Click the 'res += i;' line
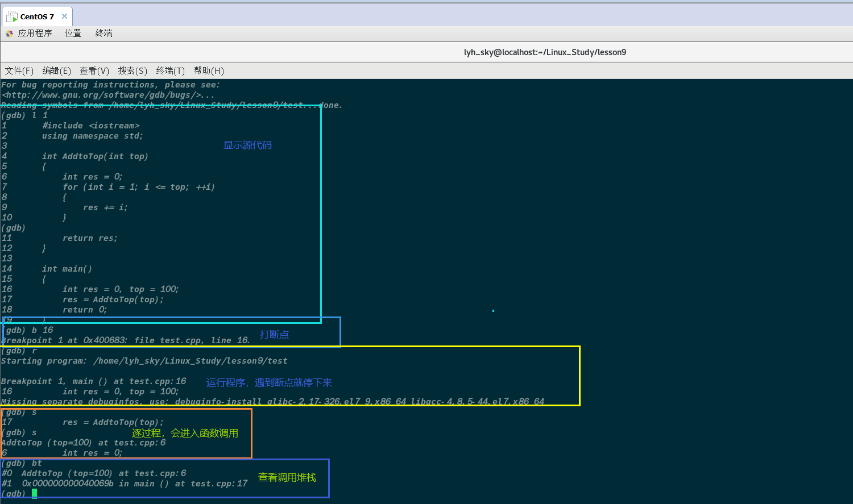Image resolution: width=853 pixels, height=504 pixels. [105, 207]
